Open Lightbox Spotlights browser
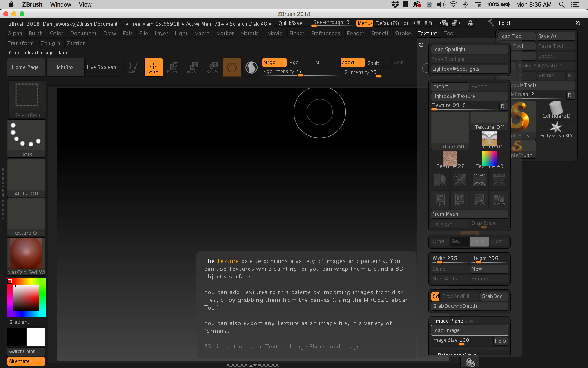588x368 pixels. coord(469,69)
